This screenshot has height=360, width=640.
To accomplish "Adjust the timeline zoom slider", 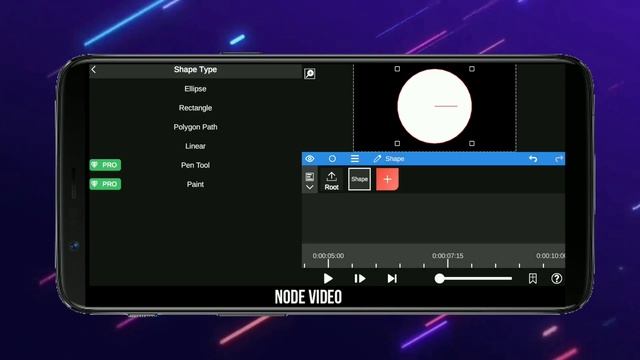I will (473, 279).
